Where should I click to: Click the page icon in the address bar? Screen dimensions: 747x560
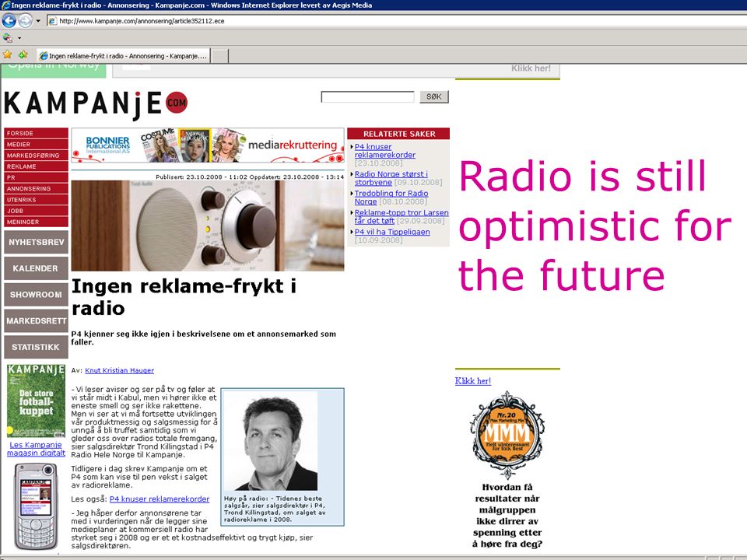[52, 21]
